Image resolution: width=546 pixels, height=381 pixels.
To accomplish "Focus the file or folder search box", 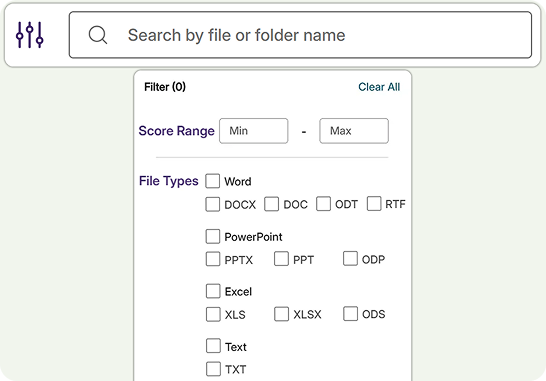I will pos(300,35).
